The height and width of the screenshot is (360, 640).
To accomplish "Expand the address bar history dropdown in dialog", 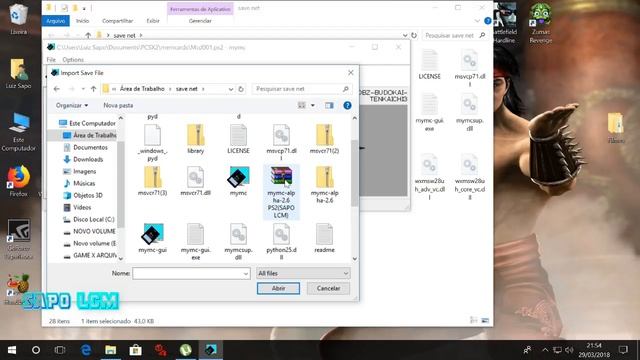I will (231, 89).
